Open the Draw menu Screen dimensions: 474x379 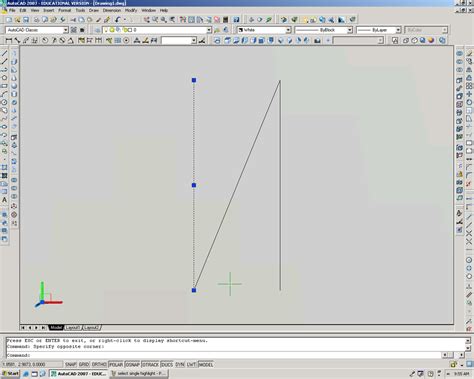94,10
